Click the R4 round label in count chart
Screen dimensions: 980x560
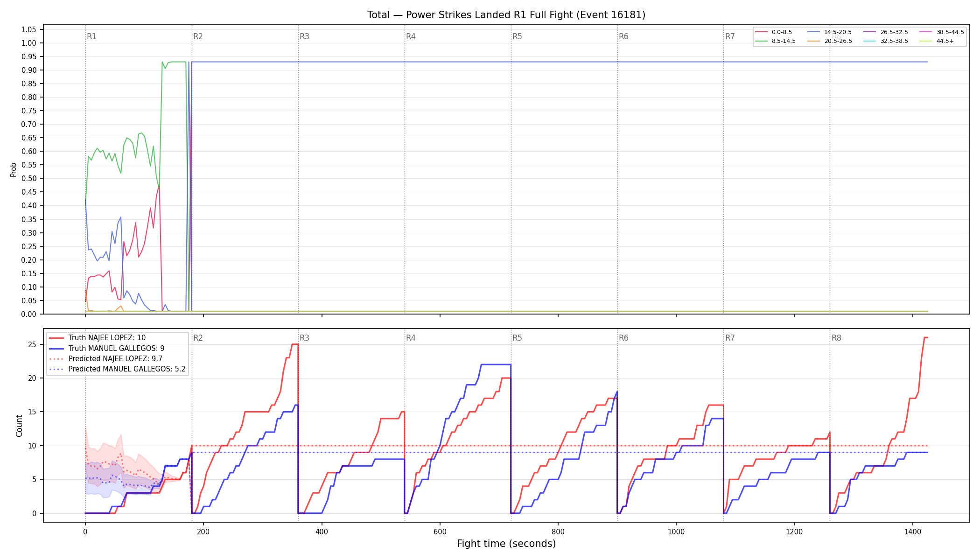pyautogui.click(x=411, y=338)
